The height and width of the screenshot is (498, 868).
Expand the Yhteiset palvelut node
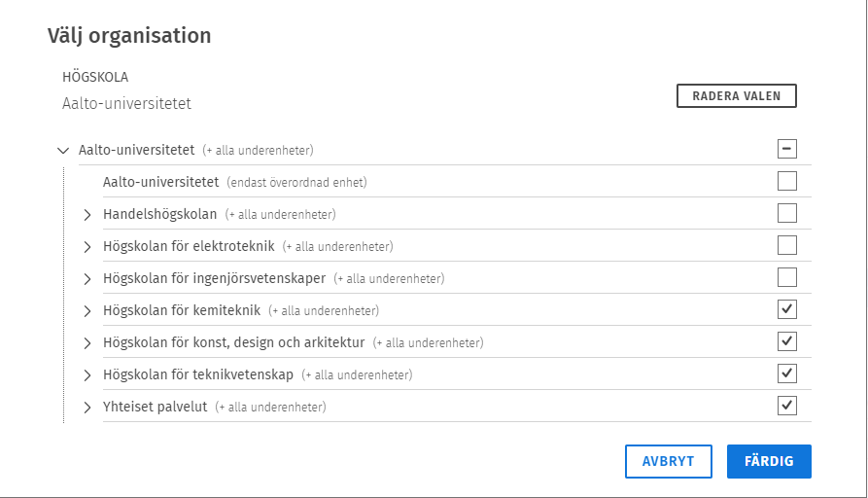coord(87,407)
